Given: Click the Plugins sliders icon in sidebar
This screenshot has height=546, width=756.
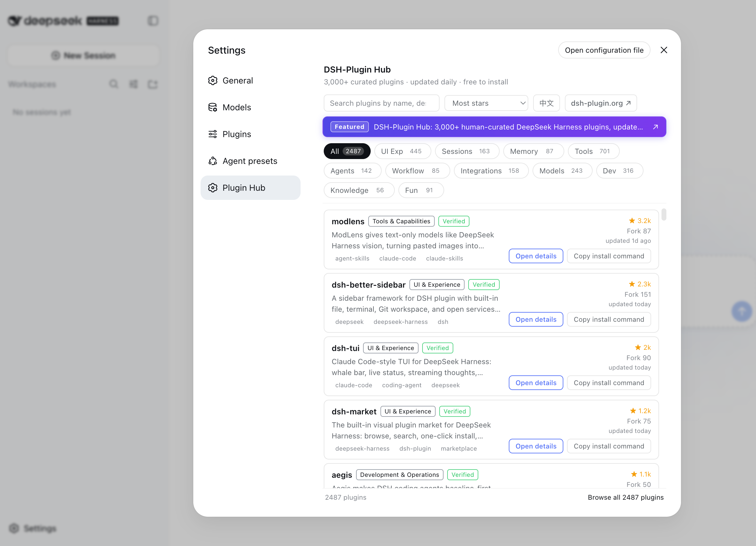Looking at the screenshot, I should [213, 134].
